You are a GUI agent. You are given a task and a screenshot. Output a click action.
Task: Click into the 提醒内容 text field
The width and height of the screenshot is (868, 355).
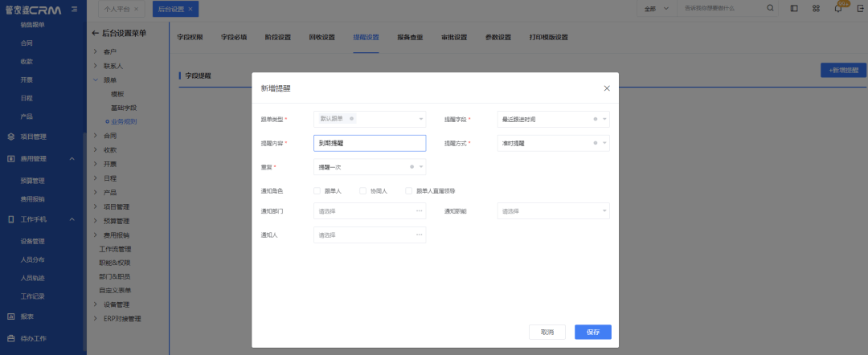click(x=369, y=143)
